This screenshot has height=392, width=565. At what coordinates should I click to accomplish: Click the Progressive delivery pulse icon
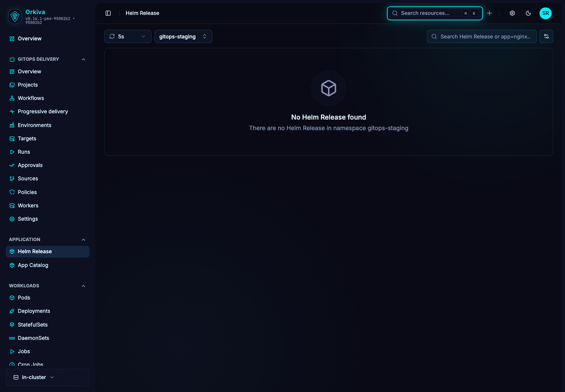click(x=12, y=112)
